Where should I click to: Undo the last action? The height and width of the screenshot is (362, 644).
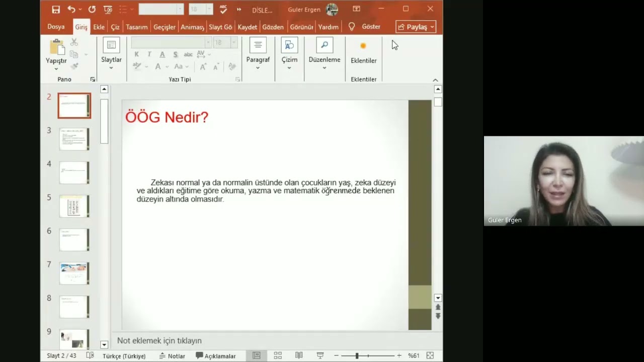click(x=71, y=10)
